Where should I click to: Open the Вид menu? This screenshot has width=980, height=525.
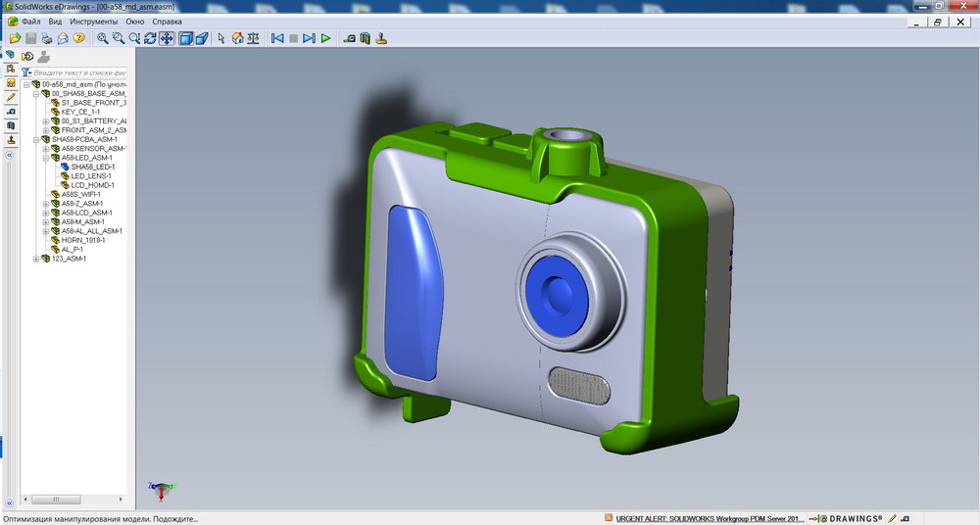coord(55,22)
